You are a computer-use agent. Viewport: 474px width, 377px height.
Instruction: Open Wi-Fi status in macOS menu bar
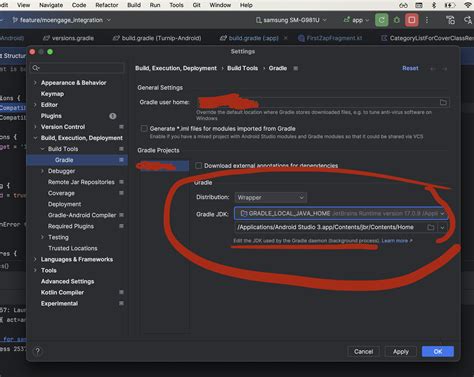point(468,5)
